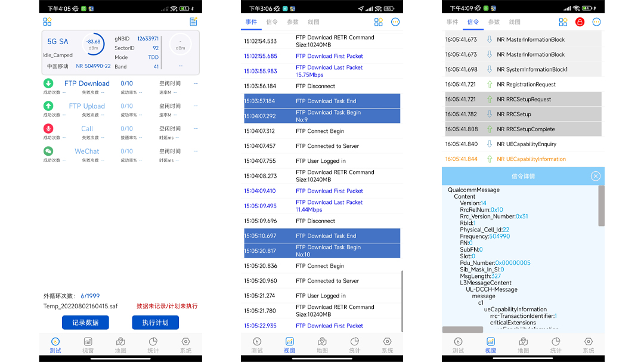Viewport: 644px width, 362px height.
Task: Select the FTP Download Task Begin No:10 row
Action: [322, 251]
